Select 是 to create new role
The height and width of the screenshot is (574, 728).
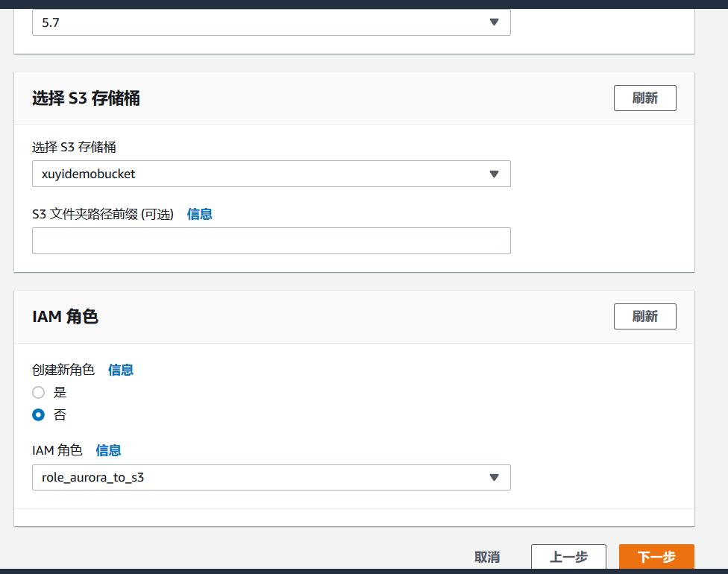(39, 393)
